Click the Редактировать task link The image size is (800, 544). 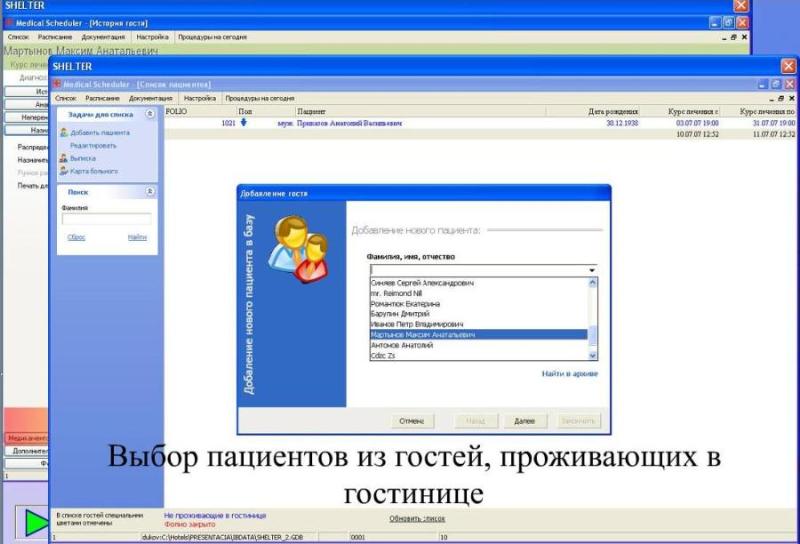pos(93,145)
